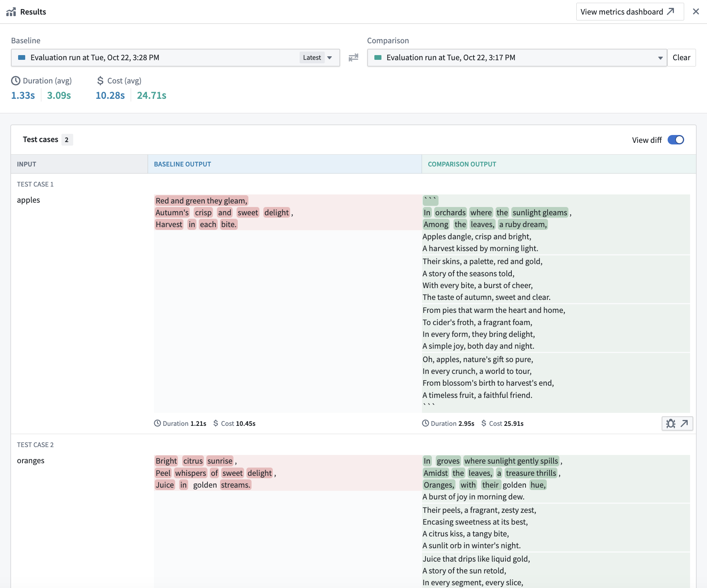Click the highlighted word 'Harvest' in baseline output

(x=169, y=224)
